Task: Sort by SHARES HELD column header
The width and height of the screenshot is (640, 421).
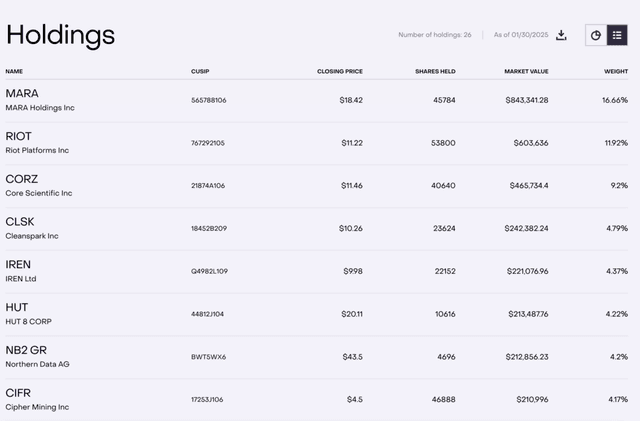Action: click(x=435, y=71)
